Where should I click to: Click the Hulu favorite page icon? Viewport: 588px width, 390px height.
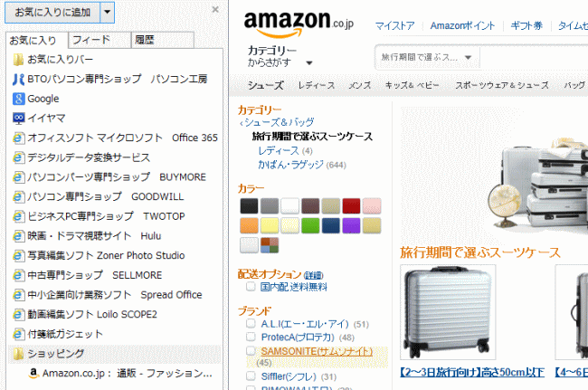(18, 236)
